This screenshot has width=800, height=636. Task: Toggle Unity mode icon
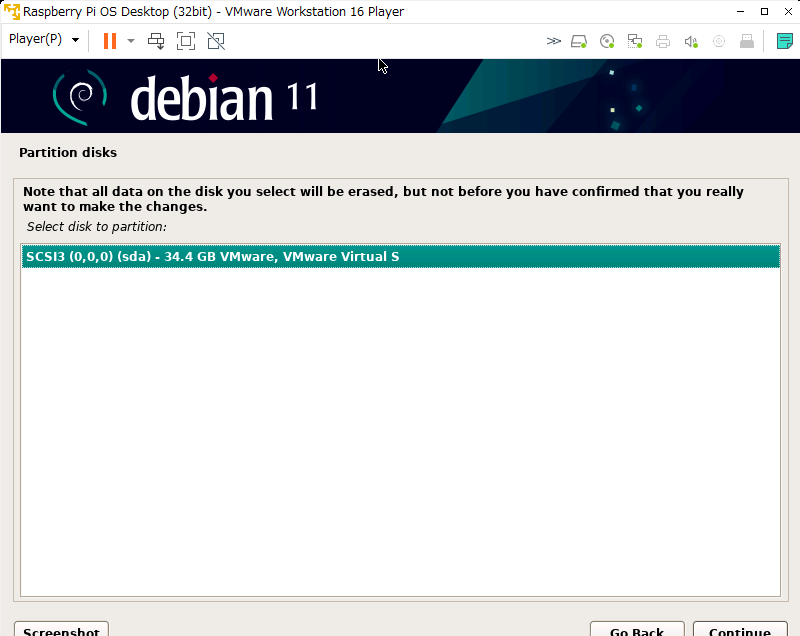pyautogui.click(x=216, y=41)
